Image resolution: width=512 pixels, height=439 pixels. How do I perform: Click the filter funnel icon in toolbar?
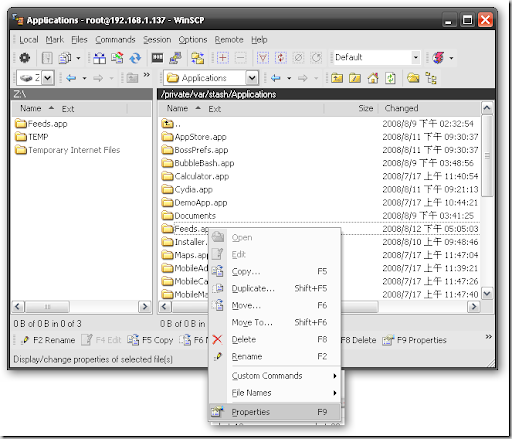click(263, 58)
